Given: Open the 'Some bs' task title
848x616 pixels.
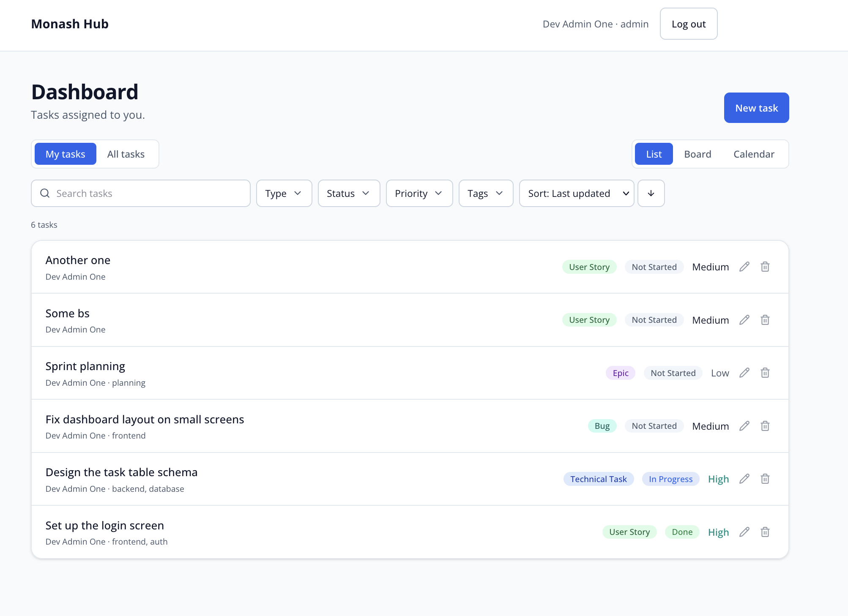Looking at the screenshot, I should [x=68, y=313].
